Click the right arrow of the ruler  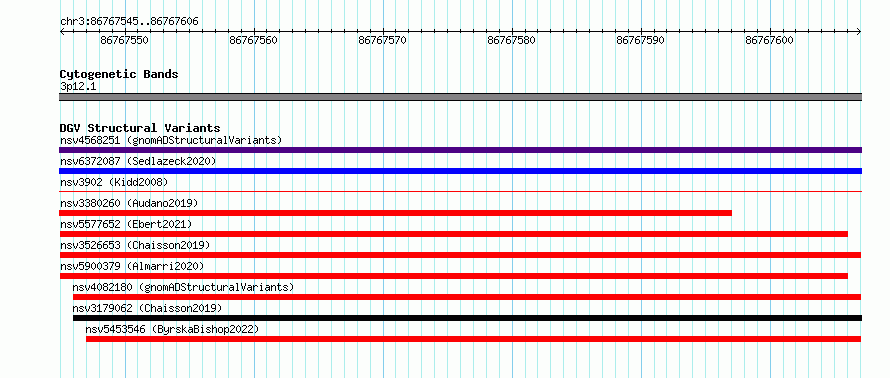tap(859, 32)
